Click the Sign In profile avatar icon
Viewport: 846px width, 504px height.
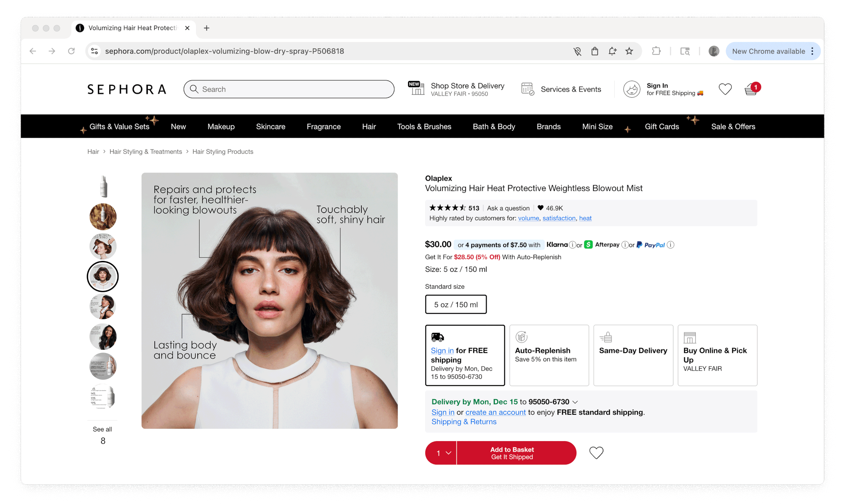(631, 89)
